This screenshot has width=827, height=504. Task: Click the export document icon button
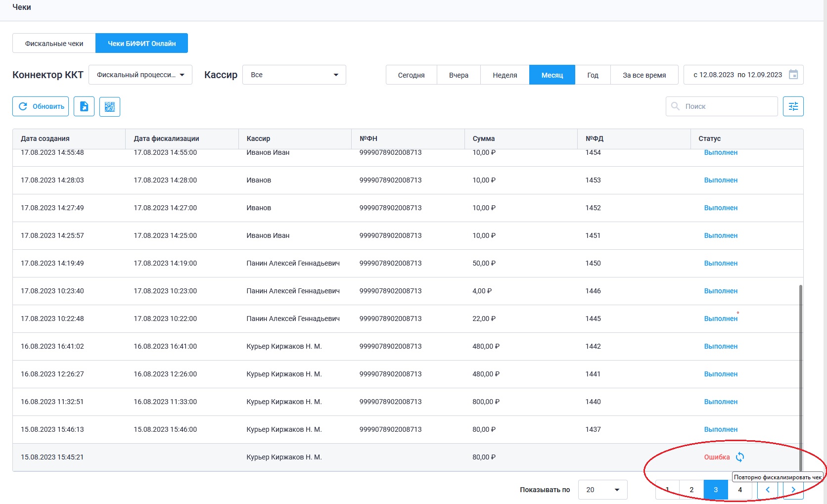[84, 106]
